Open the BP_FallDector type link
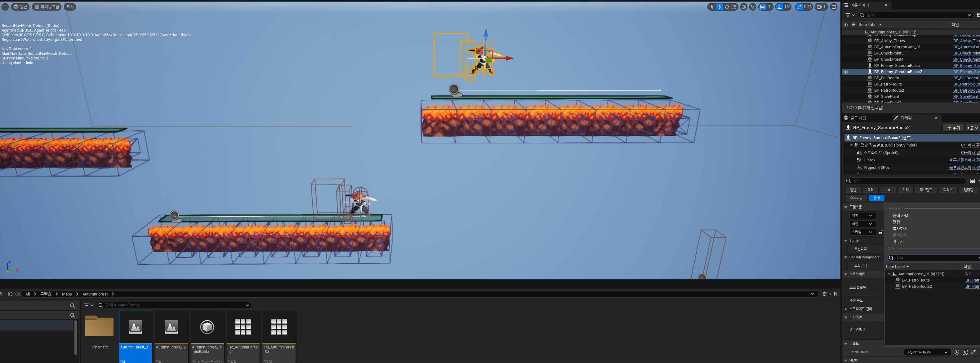 coord(966,78)
